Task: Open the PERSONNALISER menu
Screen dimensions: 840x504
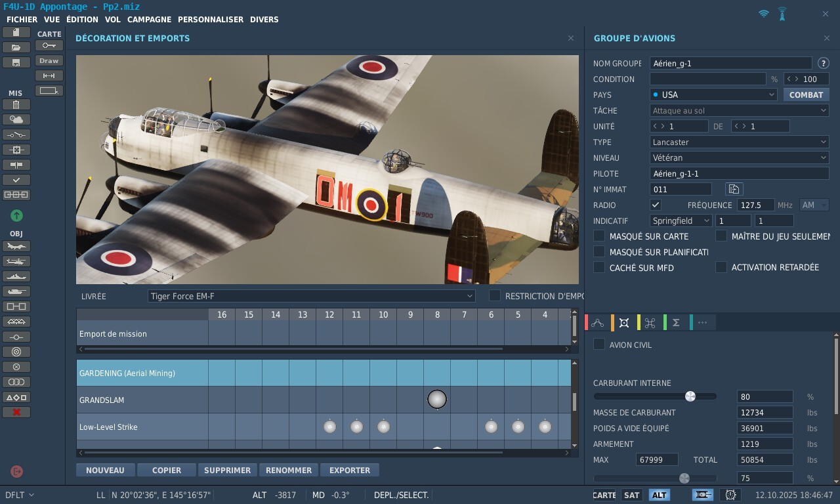Action: point(210,20)
